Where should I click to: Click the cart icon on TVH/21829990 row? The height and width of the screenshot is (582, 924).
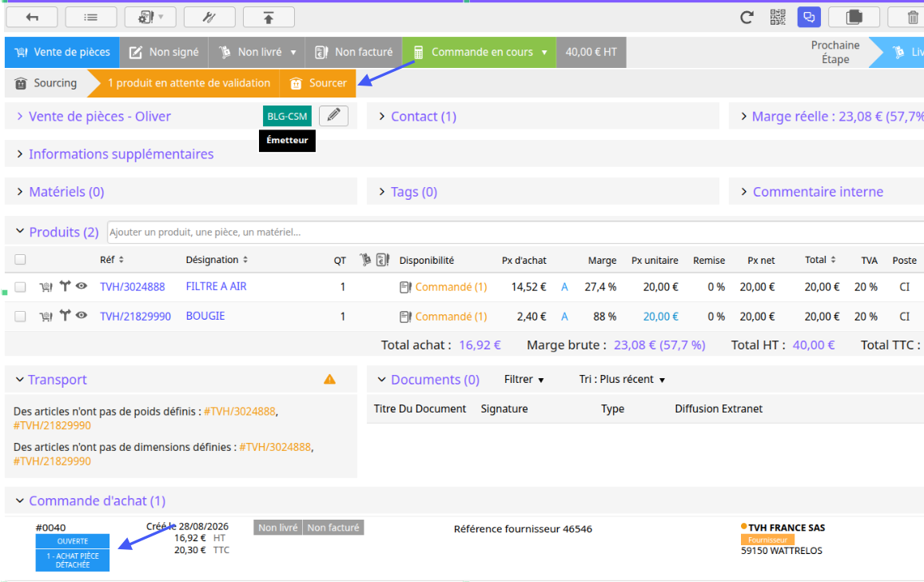46,317
